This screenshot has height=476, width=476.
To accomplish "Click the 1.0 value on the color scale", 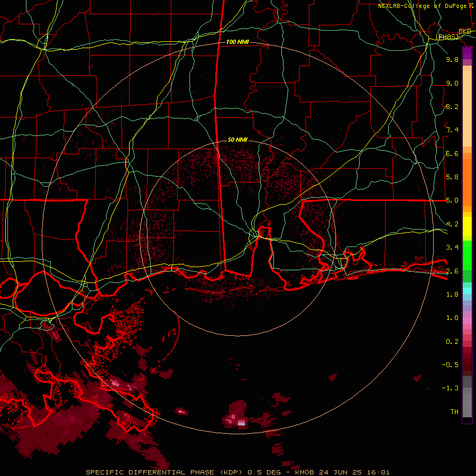I will pyautogui.click(x=452, y=318).
